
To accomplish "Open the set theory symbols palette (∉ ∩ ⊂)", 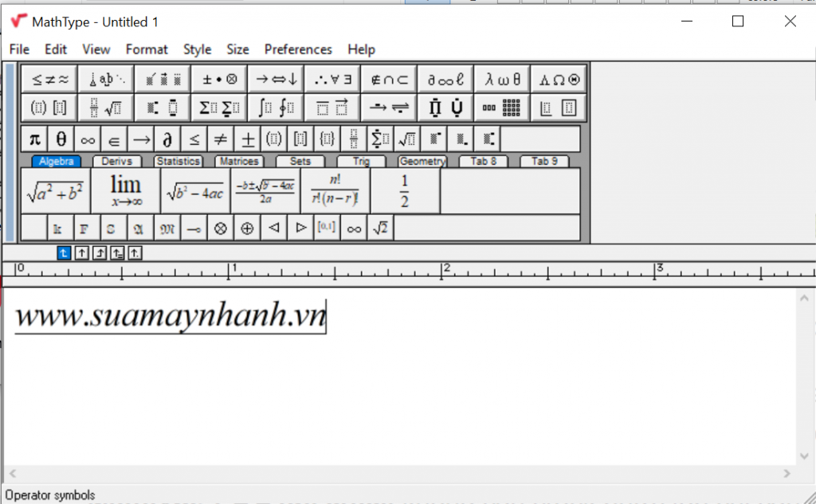I will [x=389, y=79].
